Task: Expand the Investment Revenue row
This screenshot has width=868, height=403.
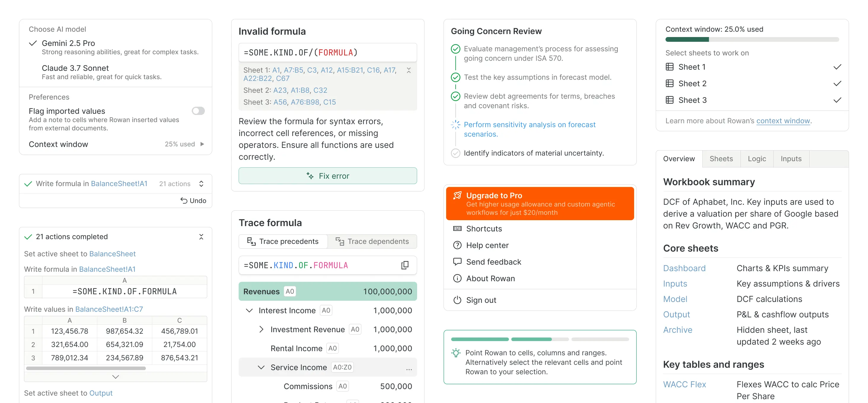Action: point(261,329)
